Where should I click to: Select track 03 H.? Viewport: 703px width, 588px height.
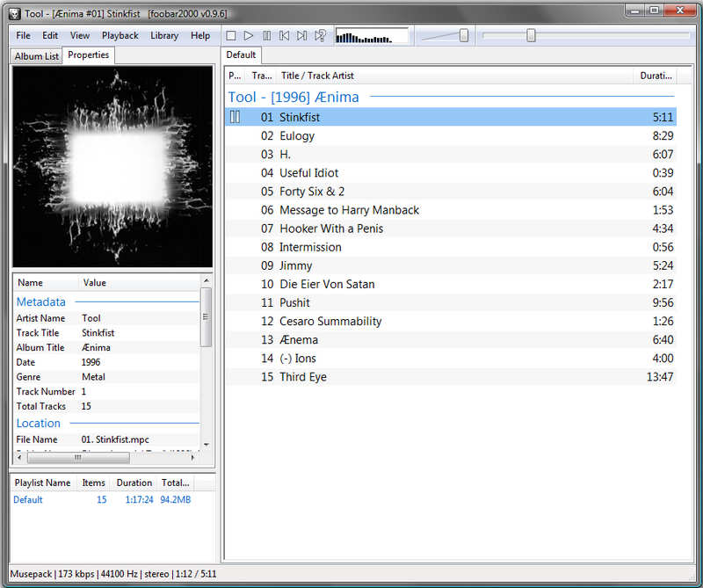point(451,155)
